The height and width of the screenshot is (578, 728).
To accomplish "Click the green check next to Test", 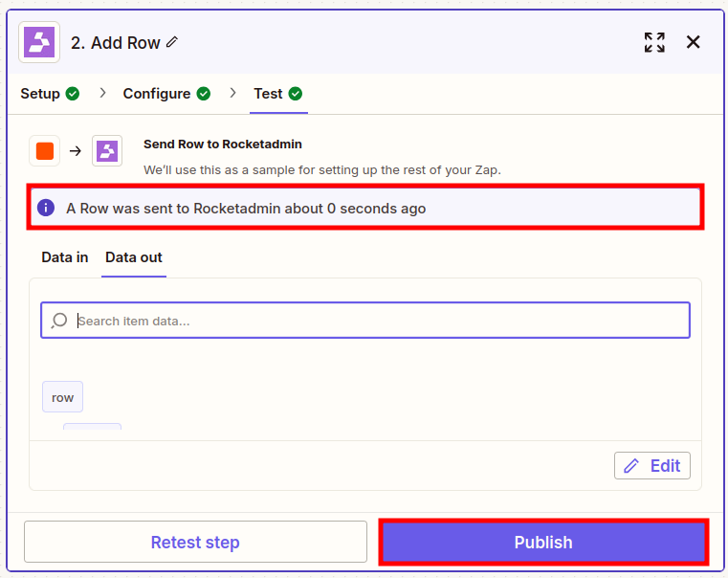I will [x=296, y=94].
